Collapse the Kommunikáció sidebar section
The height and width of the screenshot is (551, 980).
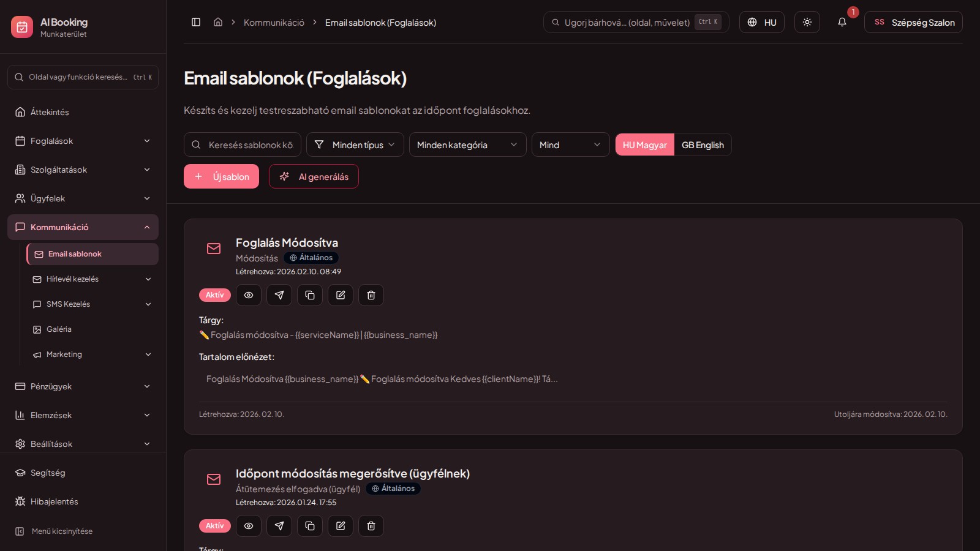(x=83, y=227)
